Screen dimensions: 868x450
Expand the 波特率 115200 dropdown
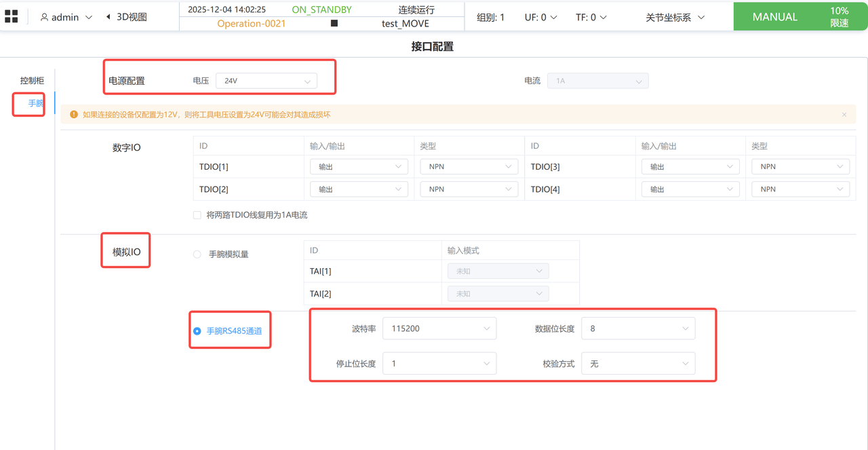pyautogui.click(x=439, y=329)
